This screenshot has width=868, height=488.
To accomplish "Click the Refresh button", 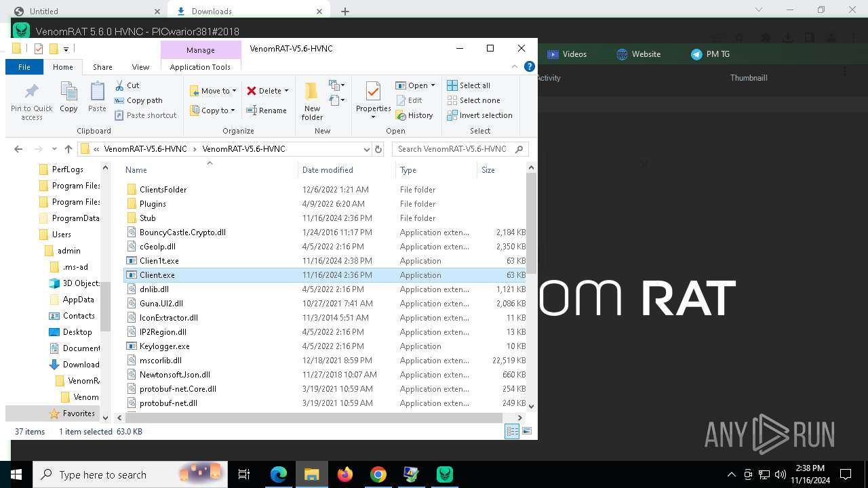I will [378, 149].
